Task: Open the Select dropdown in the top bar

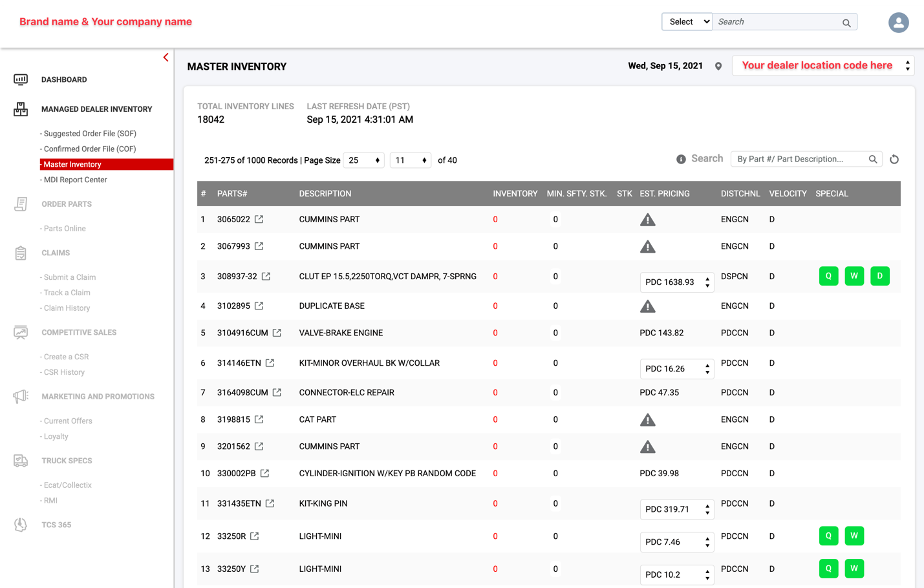Action: point(687,22)
